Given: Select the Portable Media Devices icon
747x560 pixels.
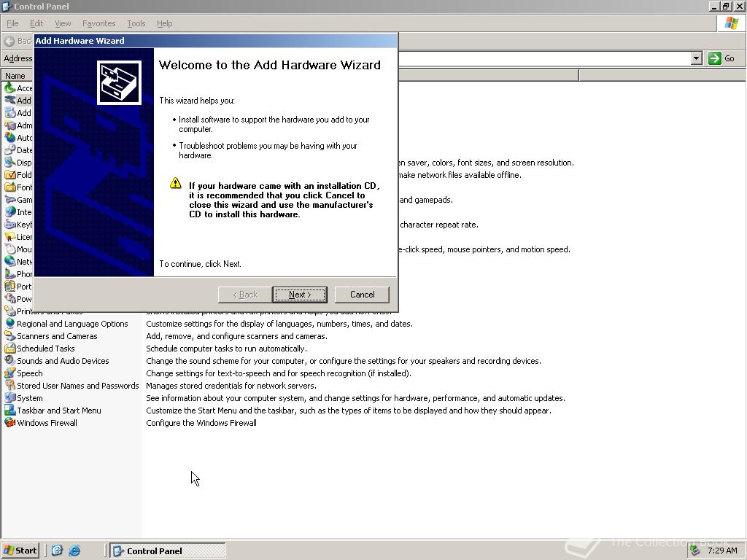Looking at the screenshot, I should point(10,286).
